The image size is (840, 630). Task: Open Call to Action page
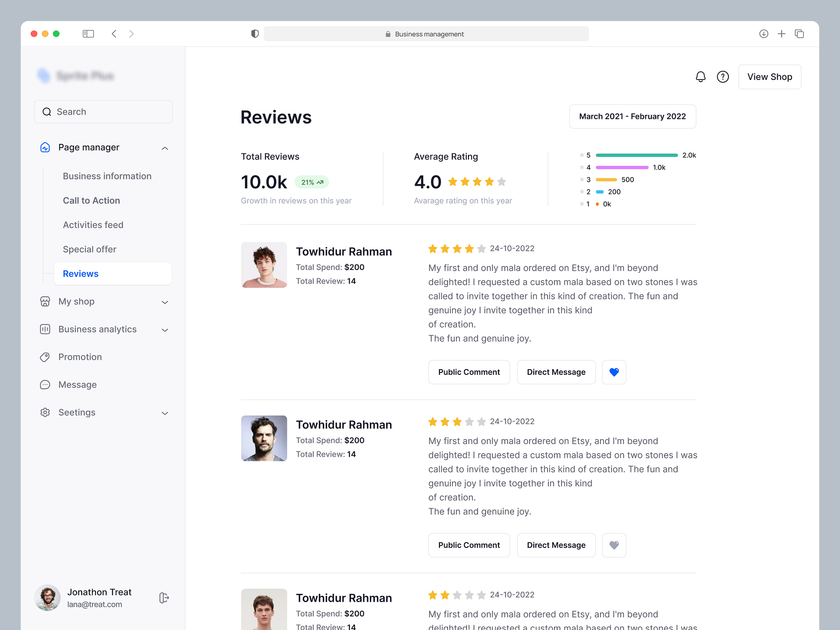pos(91,201)
